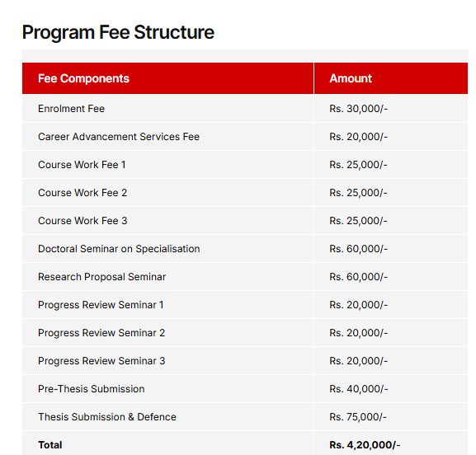Viewport: 476px width, 455px height.
Task: Select Career Advancement Services Fee text
Action: click(x=119, y=137)
